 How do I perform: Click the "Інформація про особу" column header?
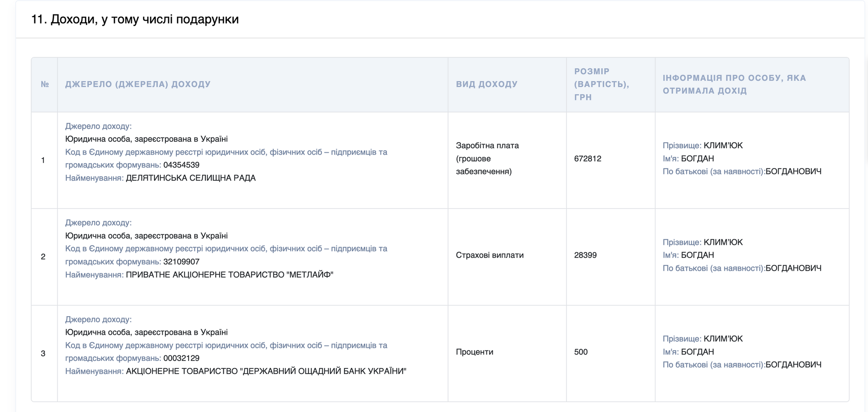coord(734,84)
